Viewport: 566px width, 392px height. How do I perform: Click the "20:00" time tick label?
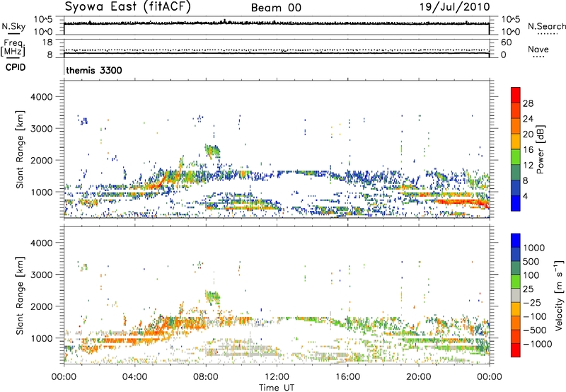pos(418,377)
